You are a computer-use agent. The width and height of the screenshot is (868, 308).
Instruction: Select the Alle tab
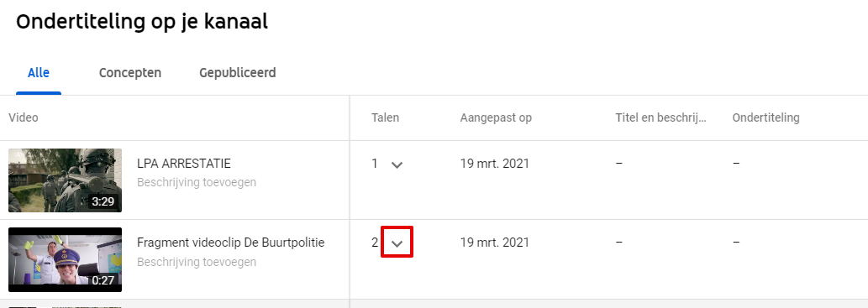point(39,72)
